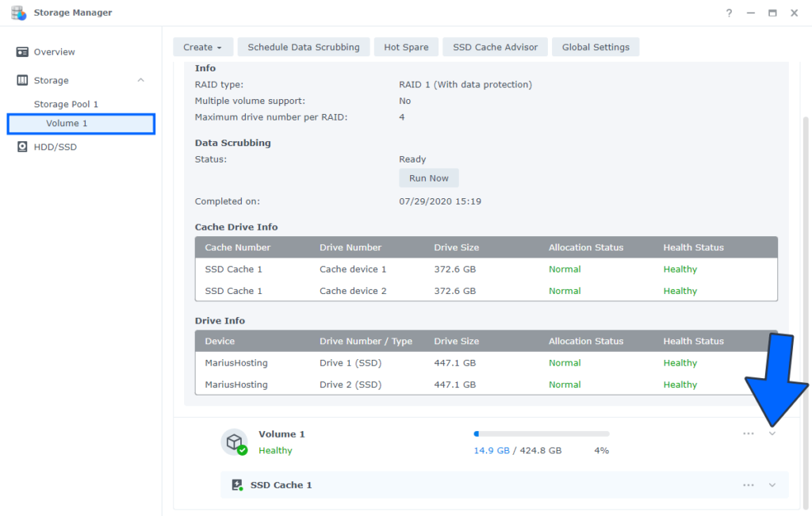The width and height of the screenshot is (812, 516).
Task: Click the Volume 1 cube icon
Action: click(x=234, y=441)
